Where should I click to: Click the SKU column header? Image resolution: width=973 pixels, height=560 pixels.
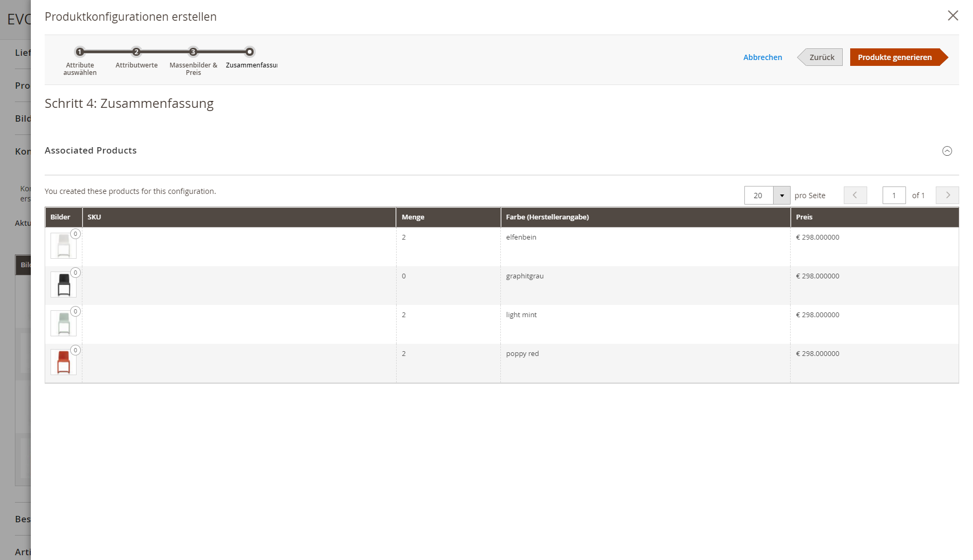click(95, 217)
